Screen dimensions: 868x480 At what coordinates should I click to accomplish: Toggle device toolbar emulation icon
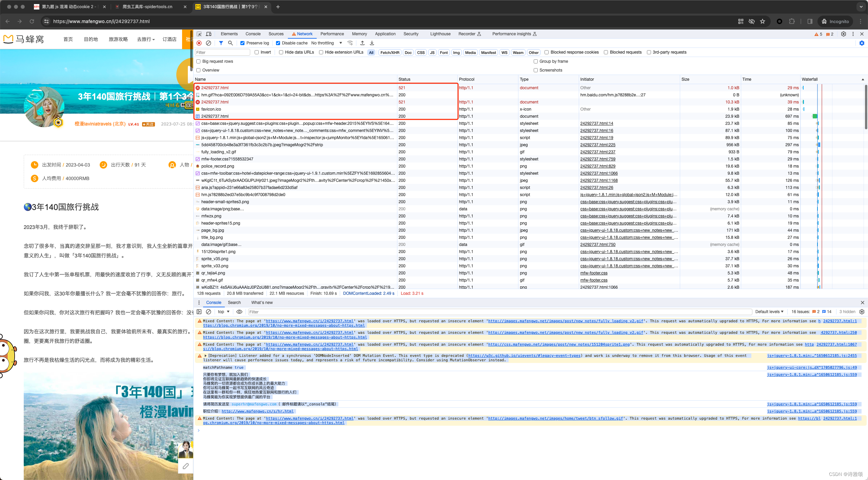[x=209, y=34]
